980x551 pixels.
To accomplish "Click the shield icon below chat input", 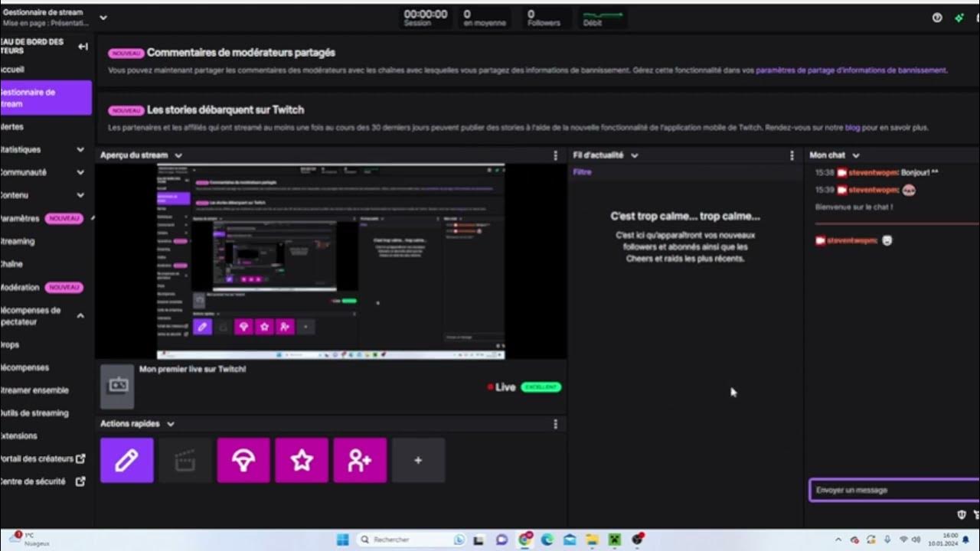I will [x=962, y=514].
